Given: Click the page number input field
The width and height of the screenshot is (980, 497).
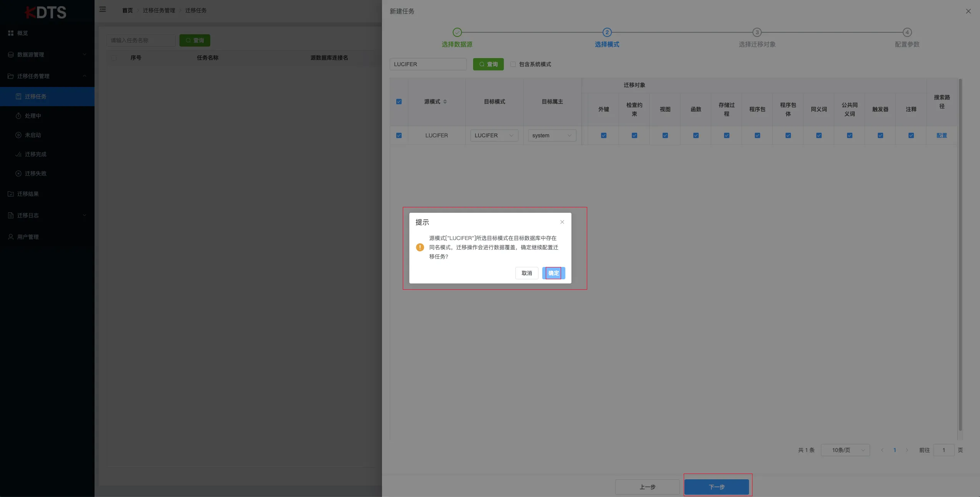Looking at the screenshot, I should coord(943,450).
